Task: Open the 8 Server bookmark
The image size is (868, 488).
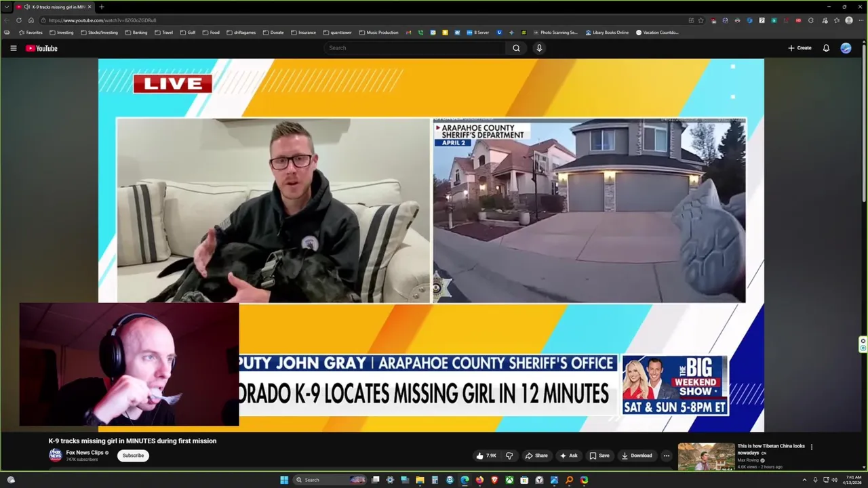Action: click(478, 33)
